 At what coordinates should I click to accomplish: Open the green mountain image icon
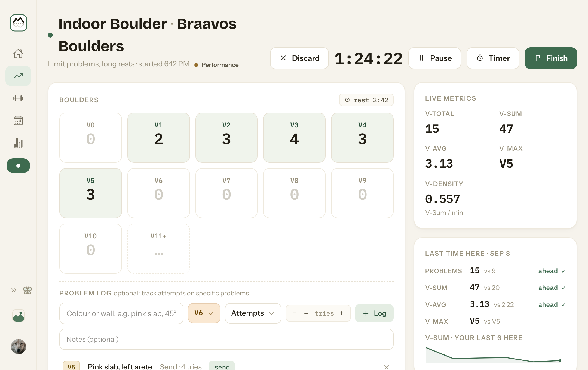pyautogui.click(x=19, y=316)
